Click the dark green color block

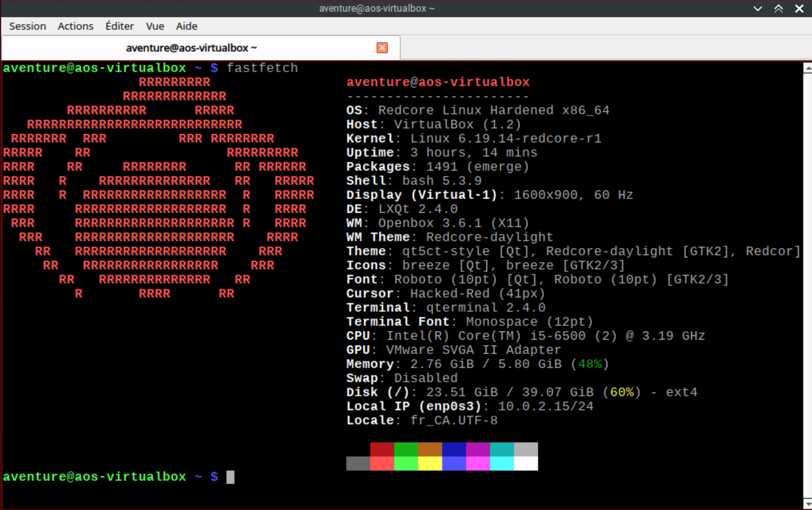[x=406, y=449]
